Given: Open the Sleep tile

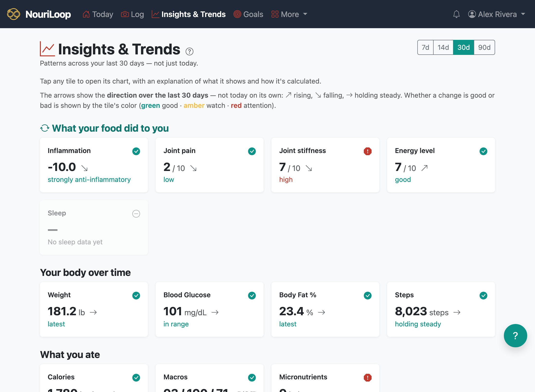Looking at the screenshot, I should [x=94, y=227].
